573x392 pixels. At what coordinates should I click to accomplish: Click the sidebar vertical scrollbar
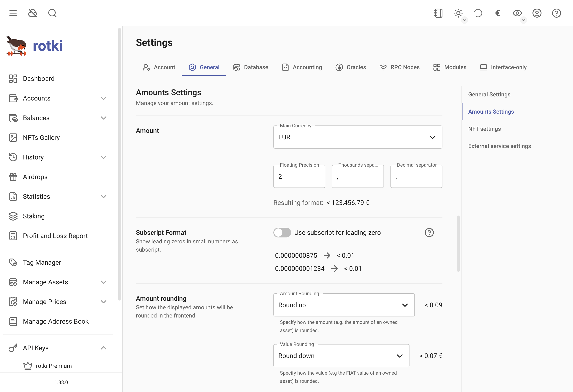coord(120,164)
